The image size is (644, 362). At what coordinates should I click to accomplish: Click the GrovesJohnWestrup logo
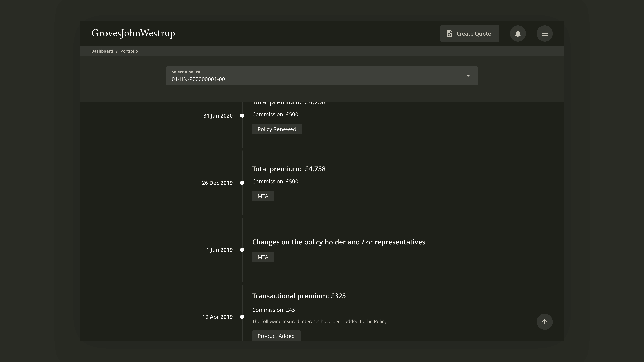pos(133,33)
